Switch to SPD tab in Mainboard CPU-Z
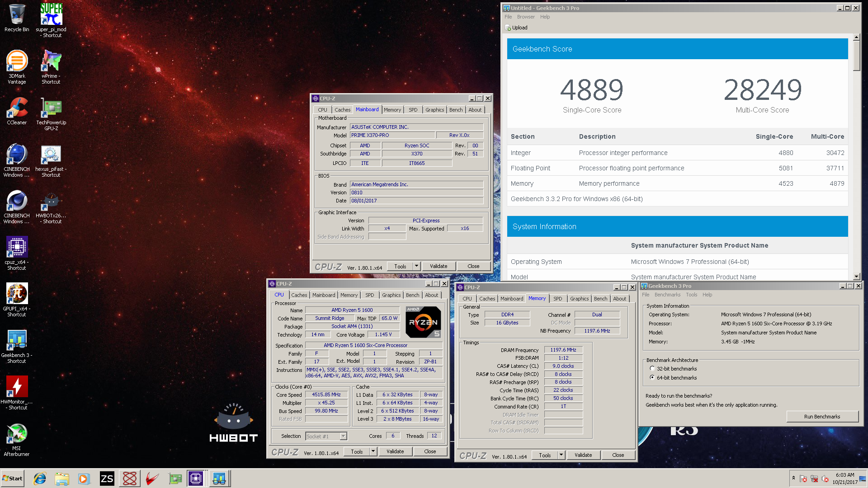This screenshot has height=488, width=868. 413,110
